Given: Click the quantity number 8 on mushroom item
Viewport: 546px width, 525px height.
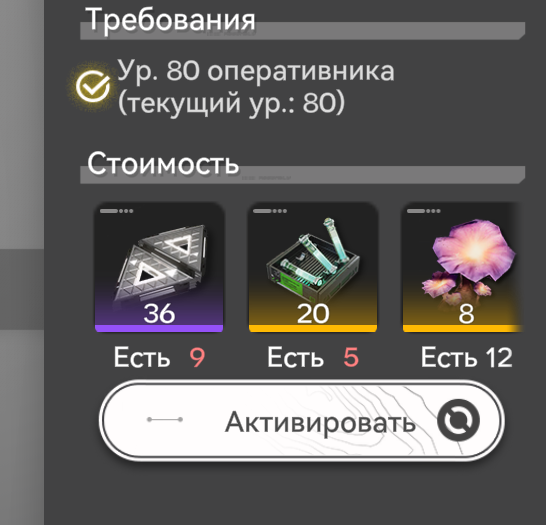Looking at the screenshot, I should pyautogui.click(x=466, y=314).
